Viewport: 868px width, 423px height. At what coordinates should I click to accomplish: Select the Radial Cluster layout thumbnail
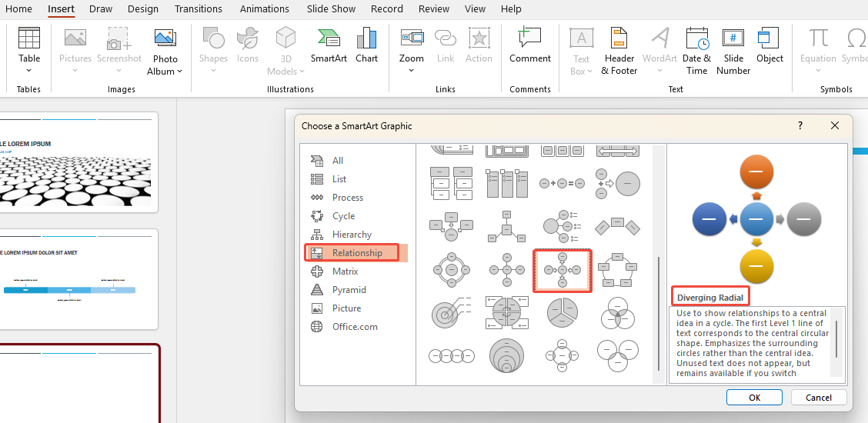coord(506,225)
